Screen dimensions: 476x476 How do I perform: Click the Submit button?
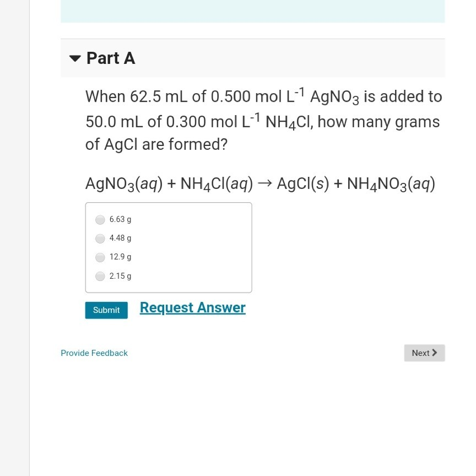[106, 310]
